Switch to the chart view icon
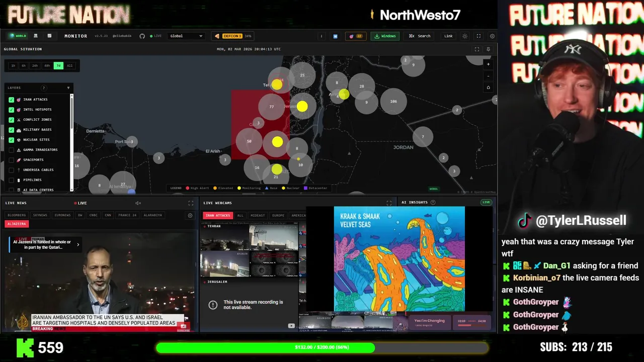644x362 pixels. [x=49, y=36]
